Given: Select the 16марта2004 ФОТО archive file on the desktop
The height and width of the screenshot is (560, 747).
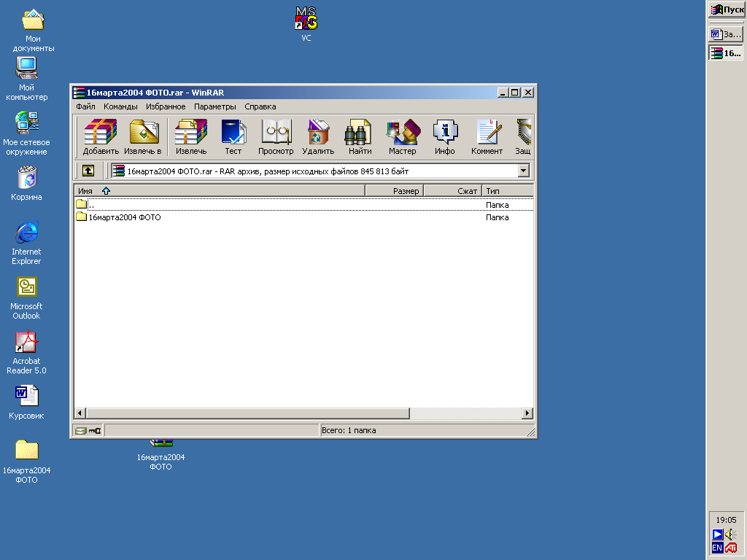Looking at the screenshot, I should click(161, 456).
